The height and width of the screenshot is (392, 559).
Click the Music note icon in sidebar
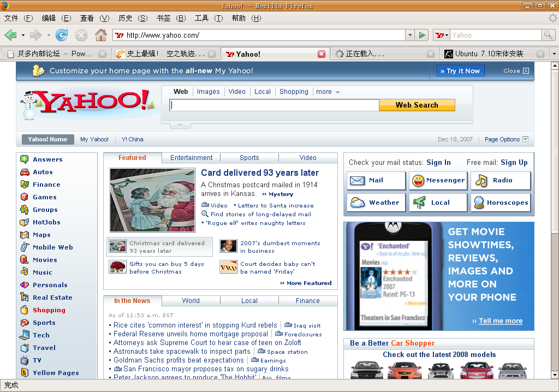click(24, 272)
